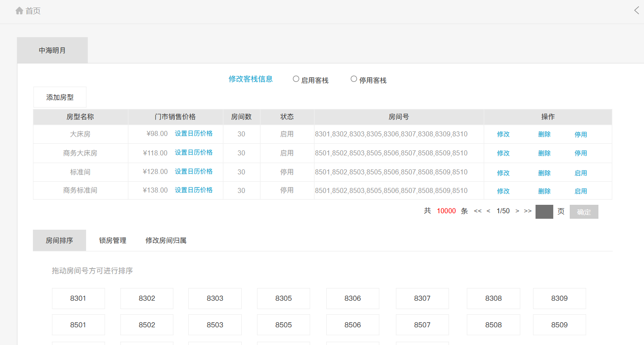Click 修改 in the 标准间 row
This screenshot has width=644, height=345.
[x=503, y=173]
